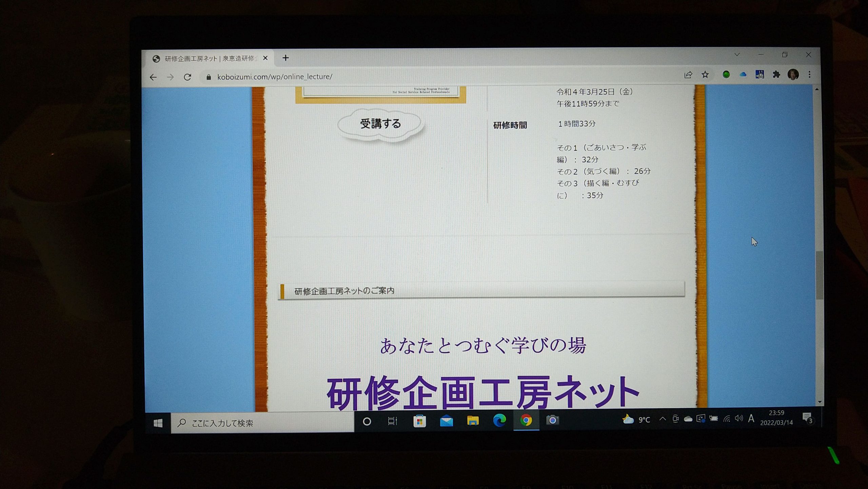
Task: Open the blue cloud extension
Action: [x=743, y=75]
